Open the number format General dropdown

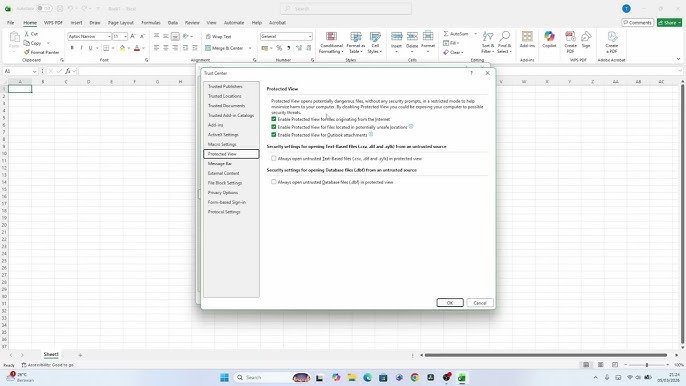[x=310, y=36]
